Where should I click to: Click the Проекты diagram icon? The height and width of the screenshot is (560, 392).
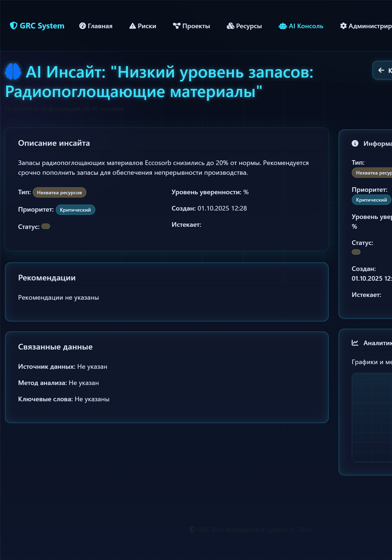(177, 26)
